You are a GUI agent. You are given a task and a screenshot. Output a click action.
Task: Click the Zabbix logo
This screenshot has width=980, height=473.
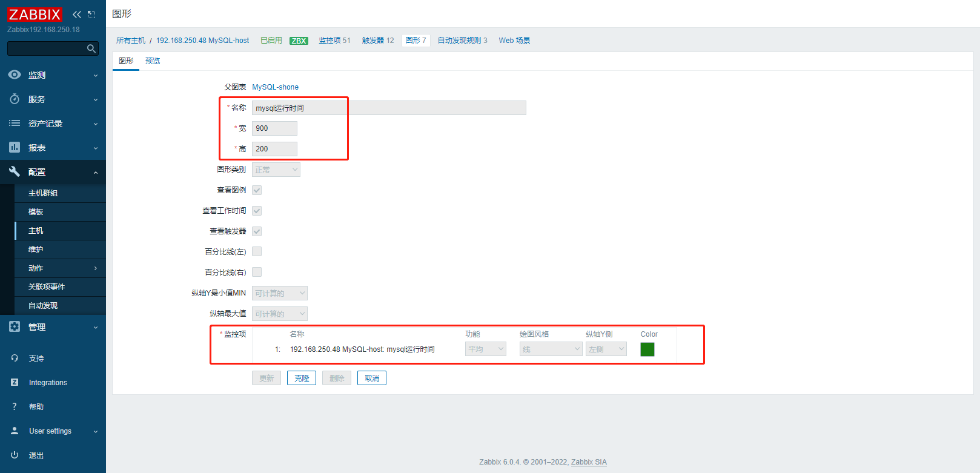click(x=35, y=14)
